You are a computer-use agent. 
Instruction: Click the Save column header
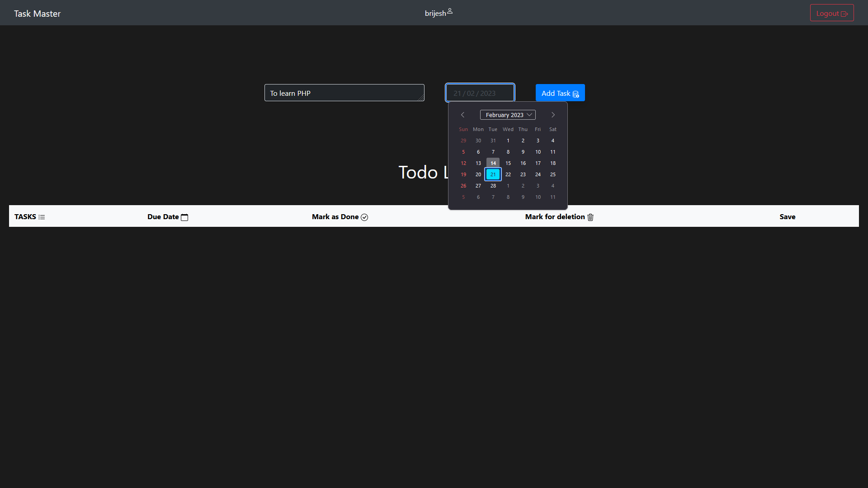(787, 216)
